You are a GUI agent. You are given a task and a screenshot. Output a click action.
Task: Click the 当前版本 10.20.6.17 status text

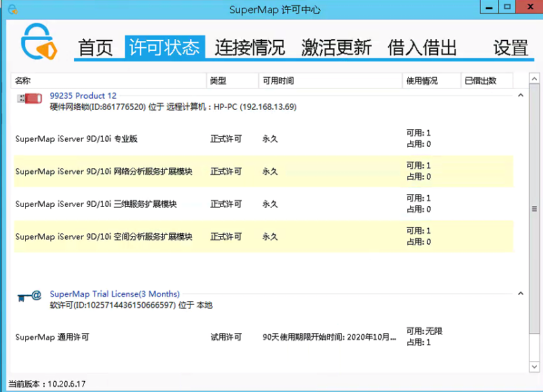pos(47,384)
